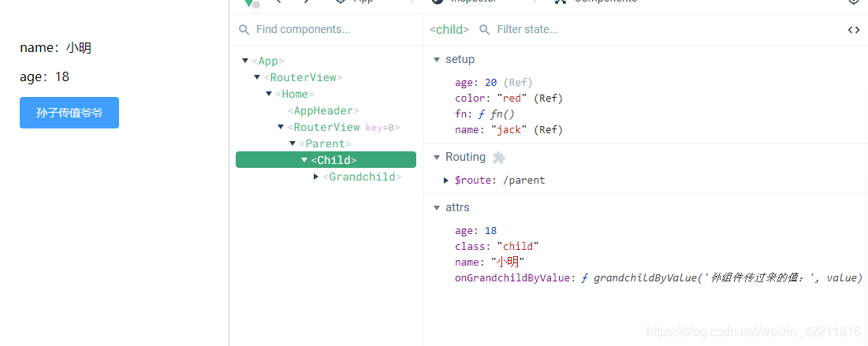Select the Grandchild component in the tree
The width and height of the screenshot is (868, 346).
coord(362,177)
